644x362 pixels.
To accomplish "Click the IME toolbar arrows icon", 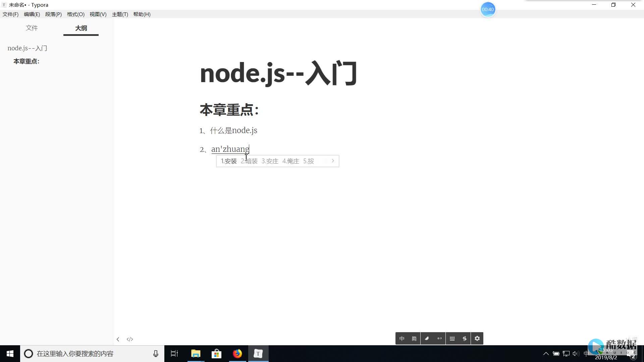I will pyautogui.click(x=465, y=339).
